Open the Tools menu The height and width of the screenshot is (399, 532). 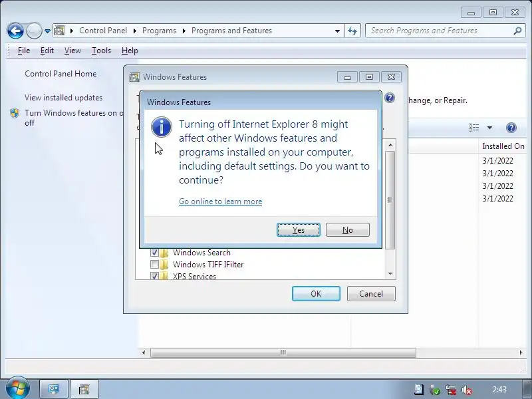click(101, 51)
